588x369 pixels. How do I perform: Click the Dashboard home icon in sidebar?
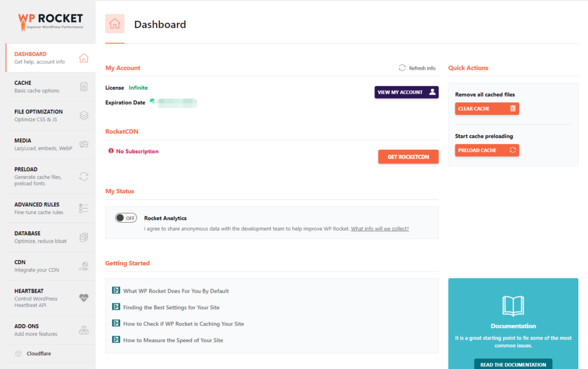point(84,58)
